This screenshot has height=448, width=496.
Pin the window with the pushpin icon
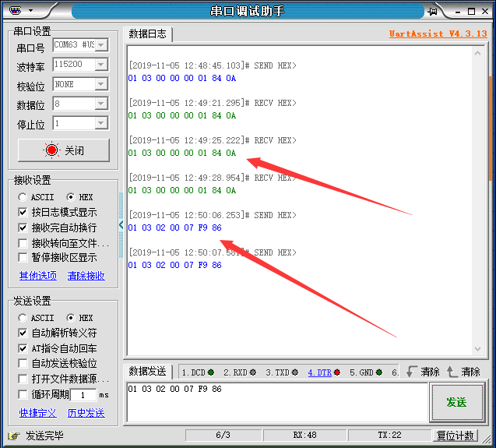[432, 12]
